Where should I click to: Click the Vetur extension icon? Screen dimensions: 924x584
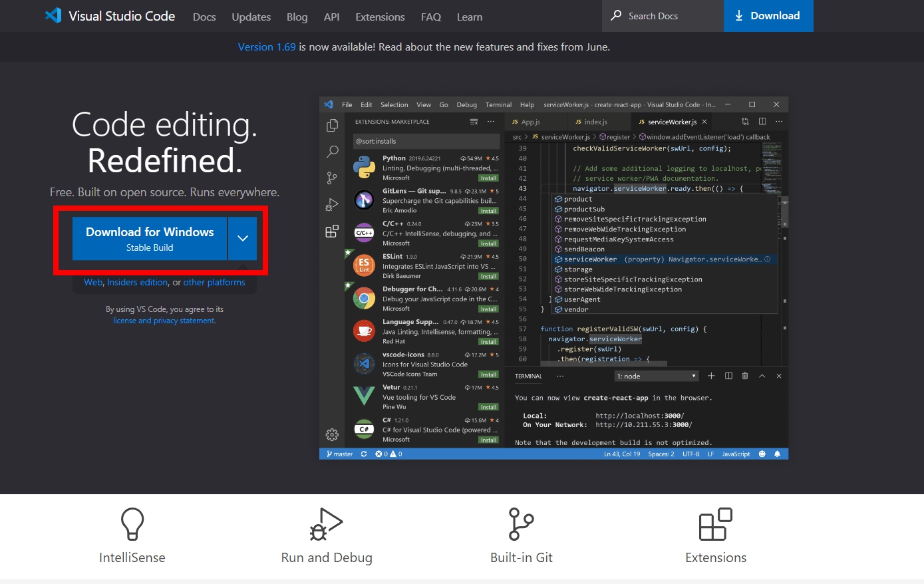point(364,396)
